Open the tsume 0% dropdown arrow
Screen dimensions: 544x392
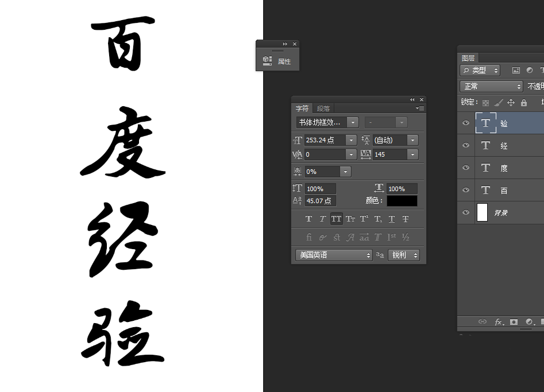346,172
